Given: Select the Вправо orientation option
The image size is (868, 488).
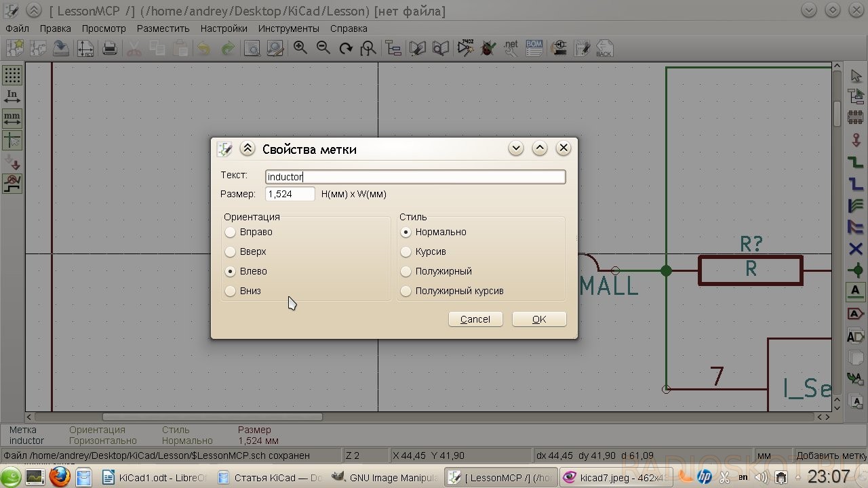Looking at the screenshot, I should coord(231,232).
